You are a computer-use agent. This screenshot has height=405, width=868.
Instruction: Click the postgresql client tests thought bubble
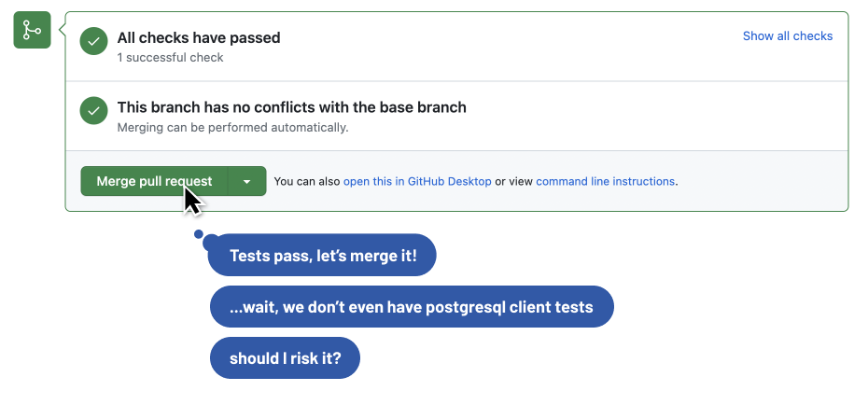(x=412, y=306)
